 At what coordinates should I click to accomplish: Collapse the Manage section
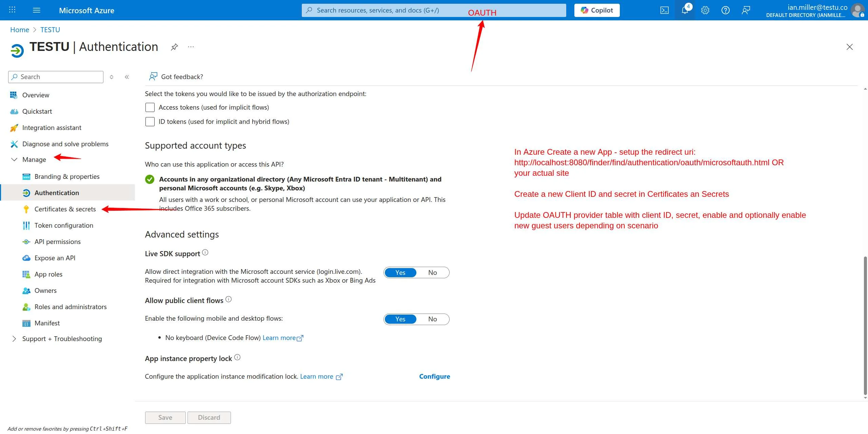coord(14,159)
